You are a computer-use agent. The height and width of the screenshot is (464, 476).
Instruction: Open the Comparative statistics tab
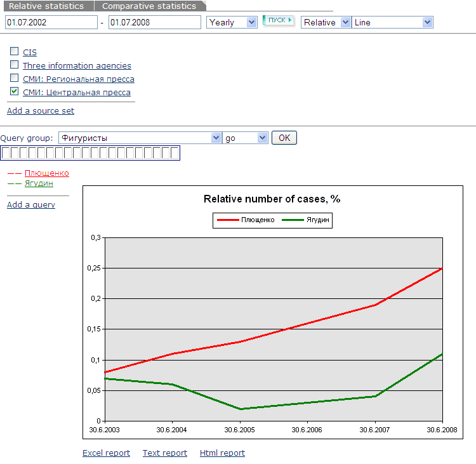click(x=149, y=6)
